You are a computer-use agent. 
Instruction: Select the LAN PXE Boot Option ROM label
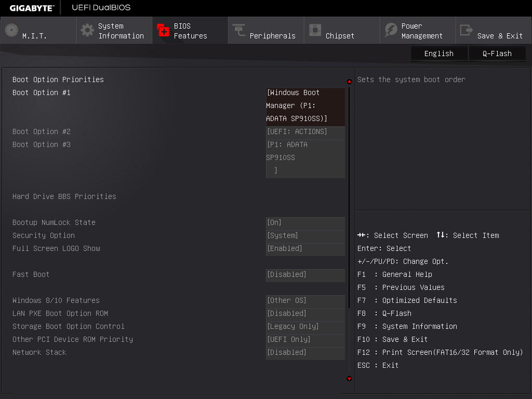point(60,313)
